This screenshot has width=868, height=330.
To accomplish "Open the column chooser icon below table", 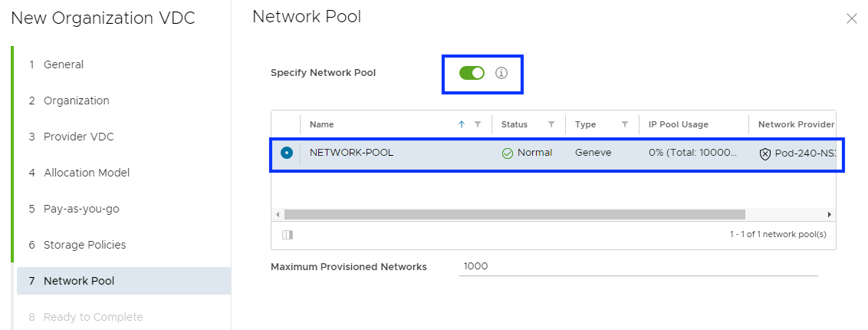I will coord(288,235).
